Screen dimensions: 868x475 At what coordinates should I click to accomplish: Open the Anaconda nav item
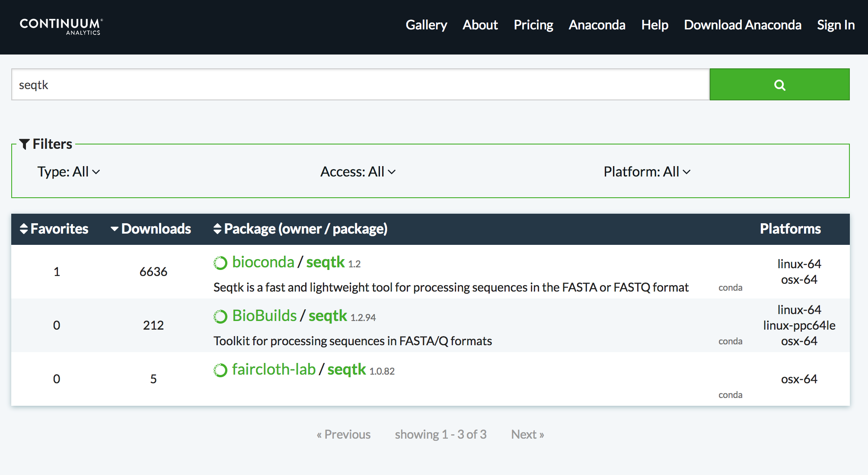[597, 25]
